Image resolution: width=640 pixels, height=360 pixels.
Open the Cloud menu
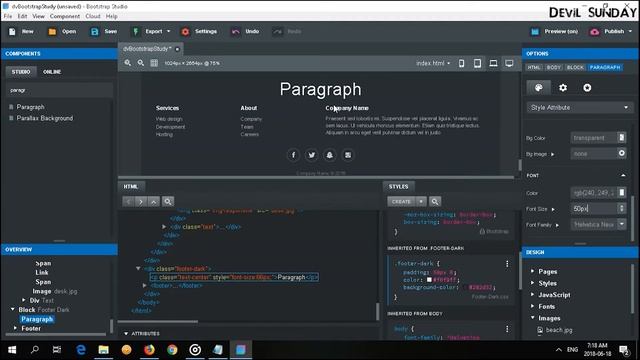[x=93, y=16]
